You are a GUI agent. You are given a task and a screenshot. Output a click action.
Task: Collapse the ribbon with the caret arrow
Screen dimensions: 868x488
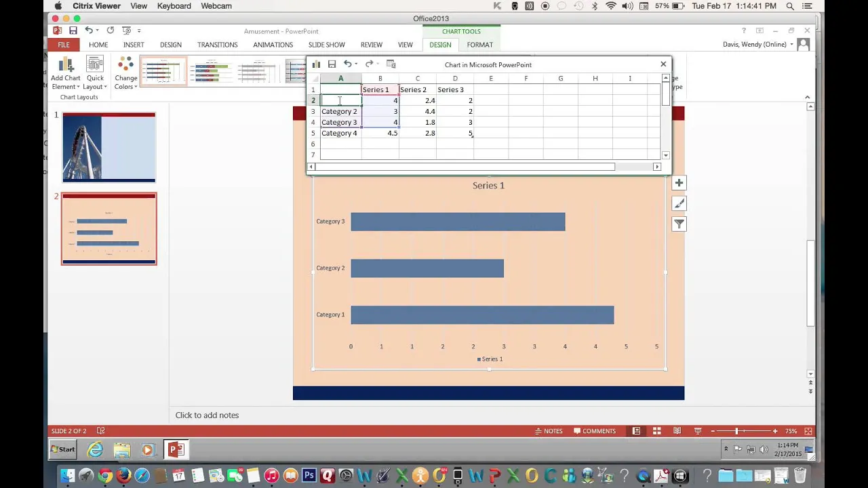click(x=807, y=97)
